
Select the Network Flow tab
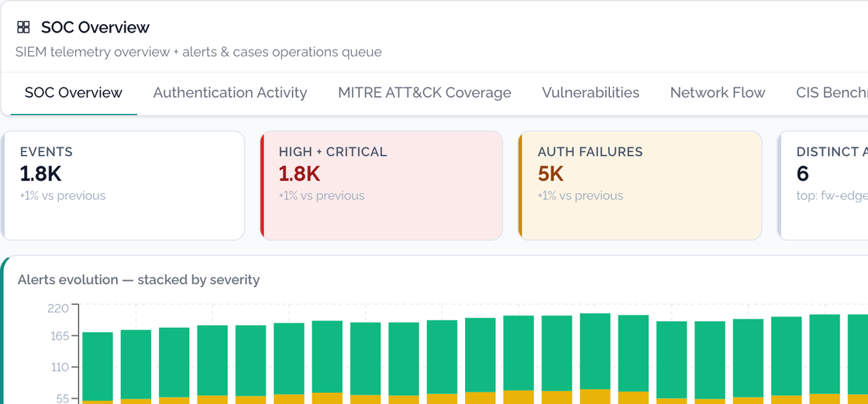click(x=718, y=92)
